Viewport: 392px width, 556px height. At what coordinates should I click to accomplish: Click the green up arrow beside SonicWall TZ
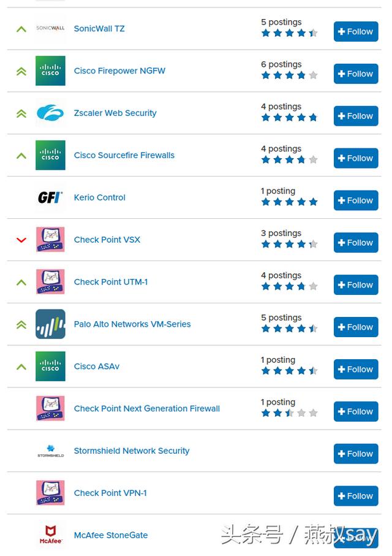click(x=21, y=29)
